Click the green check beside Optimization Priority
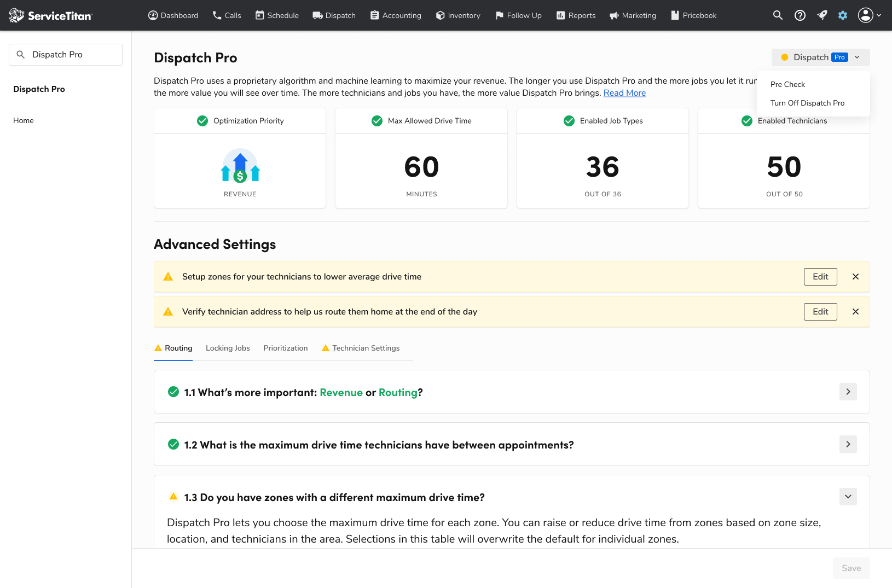This screenshot has height=588, width=892. pos(202,121)
